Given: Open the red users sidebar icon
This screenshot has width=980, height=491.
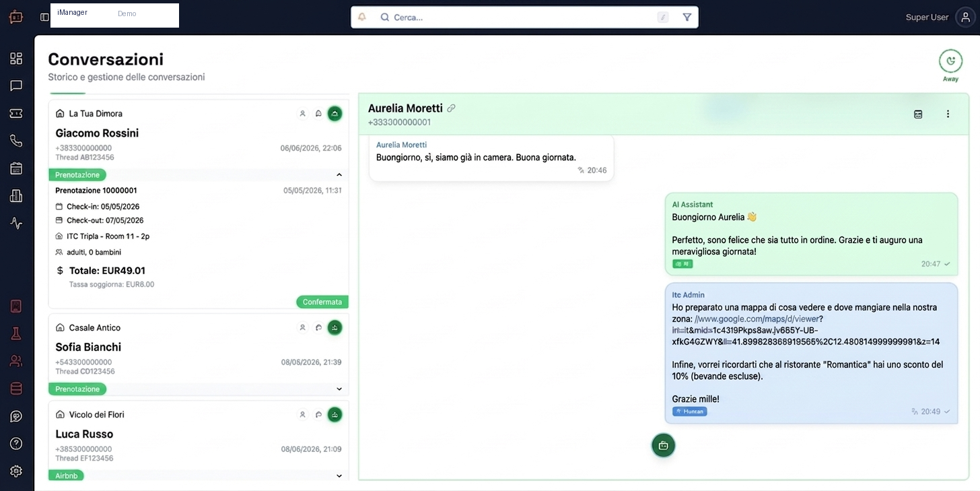Looking at the screenshot, I should pyautogui.click(x=16, y=361).
